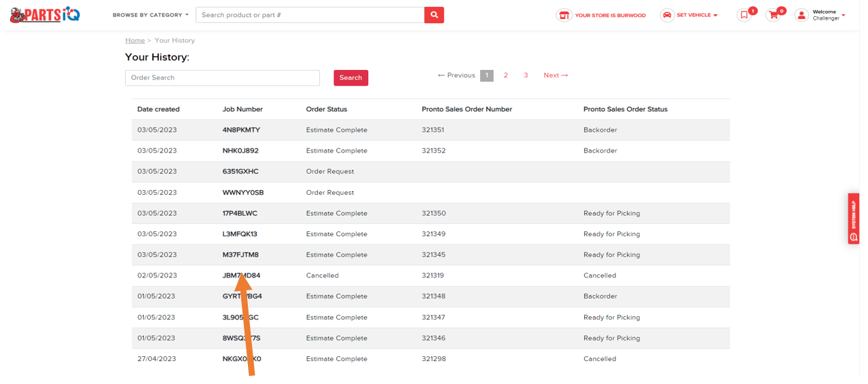Click Pronto Sales Order Number header
This screenshot has width=868, height=384.
coord(467,109)
